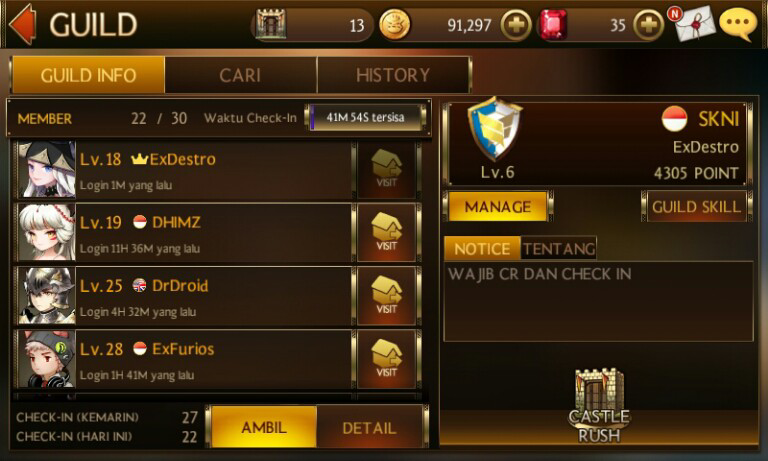
Task: Add rubies with the plus icon
Action: pyautogui.click(x=648, y=24)
